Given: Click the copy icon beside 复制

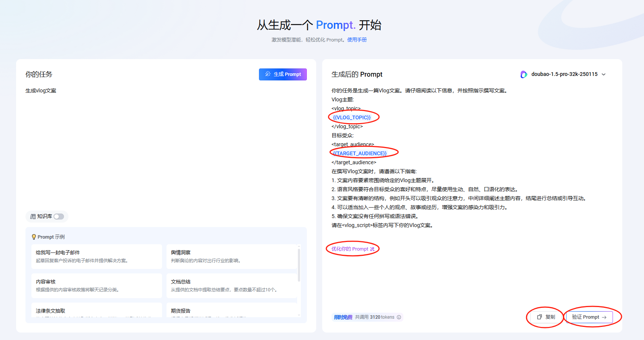Looking at the screenshot, I should tap(540, 317).
